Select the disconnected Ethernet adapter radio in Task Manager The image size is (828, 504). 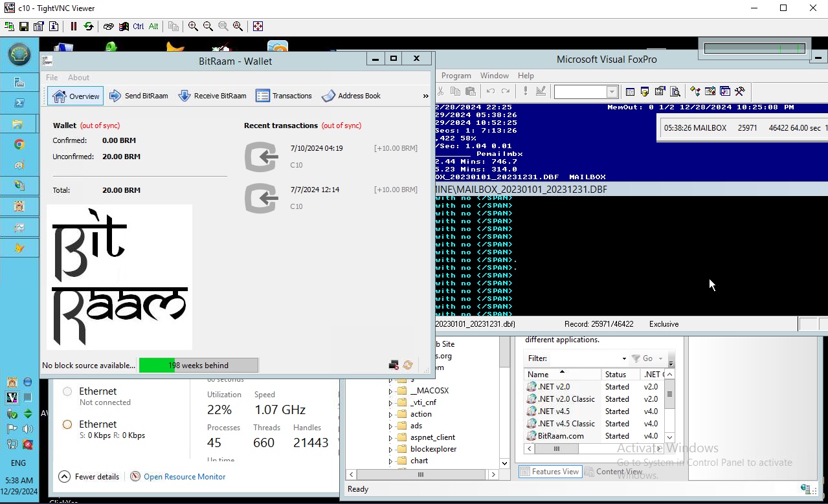[x=67, y=391]
